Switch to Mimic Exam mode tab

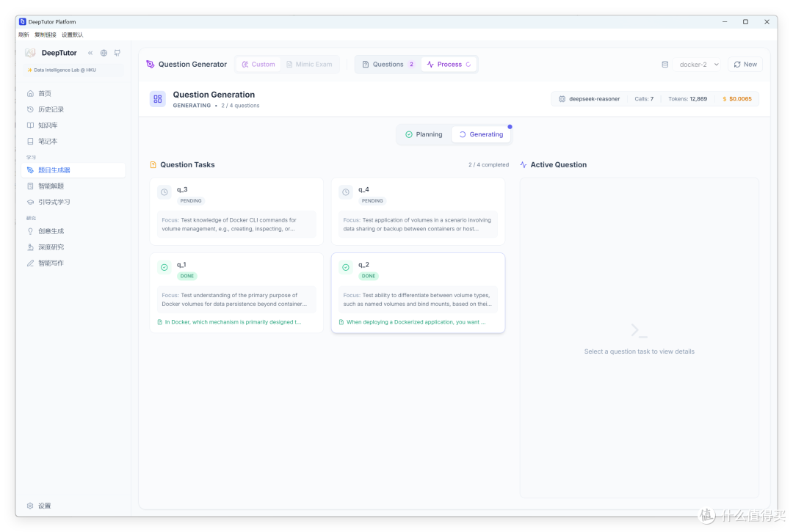tap(309, 64)
